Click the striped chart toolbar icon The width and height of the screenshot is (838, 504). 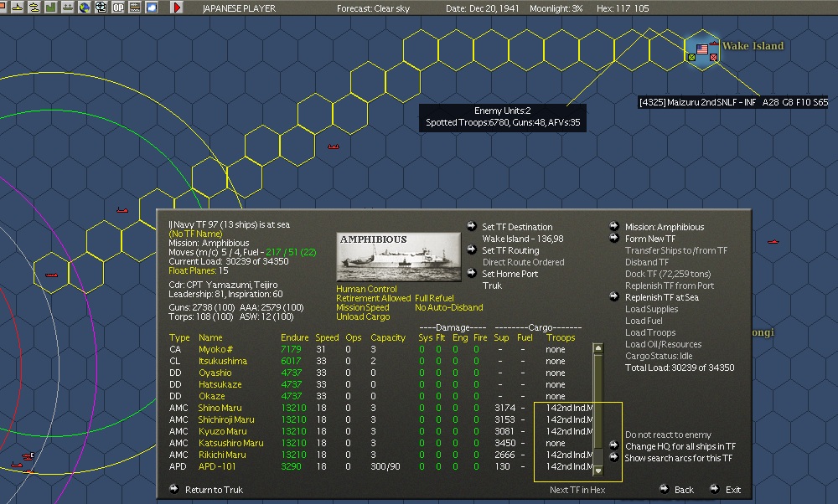(x=135, y=7)
